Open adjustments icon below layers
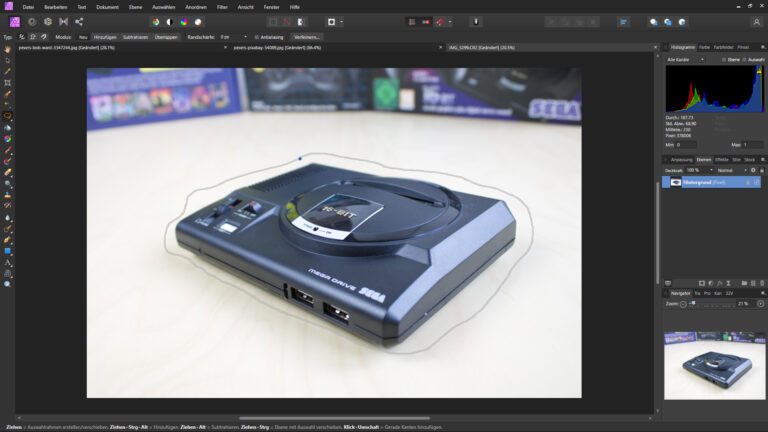 click(711, 283)
